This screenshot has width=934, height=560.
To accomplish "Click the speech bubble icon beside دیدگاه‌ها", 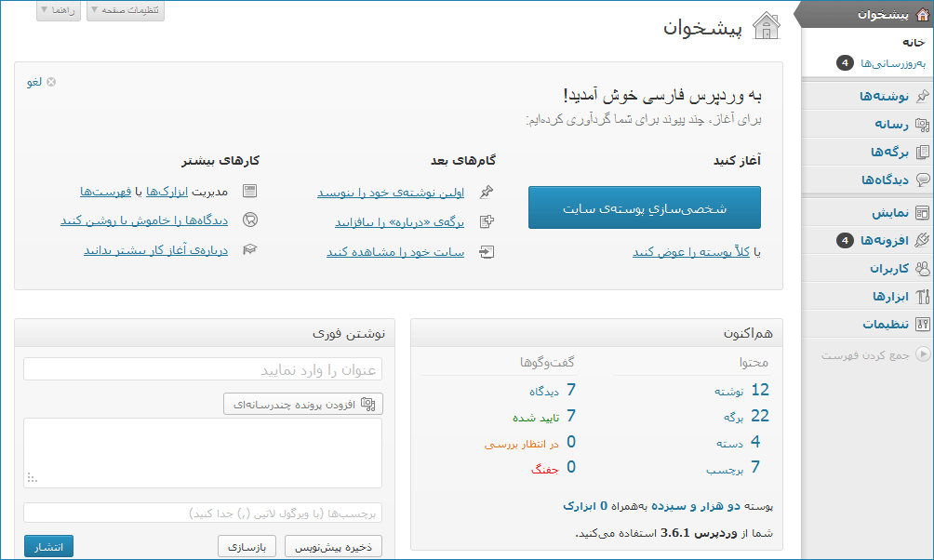I will coord(922,180).
